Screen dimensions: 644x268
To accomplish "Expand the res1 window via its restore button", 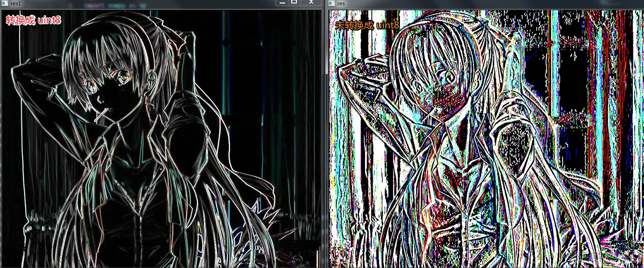I will [294, 3].
